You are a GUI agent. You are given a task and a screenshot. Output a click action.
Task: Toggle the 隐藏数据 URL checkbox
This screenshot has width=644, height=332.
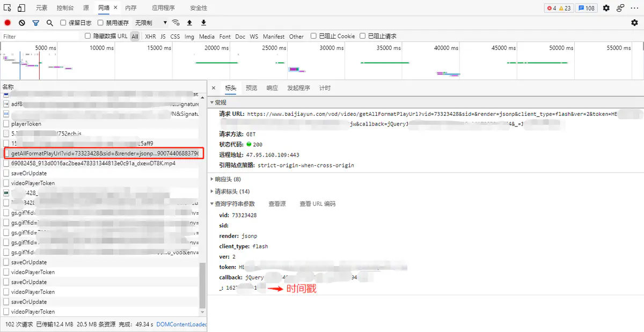[88, 36]
